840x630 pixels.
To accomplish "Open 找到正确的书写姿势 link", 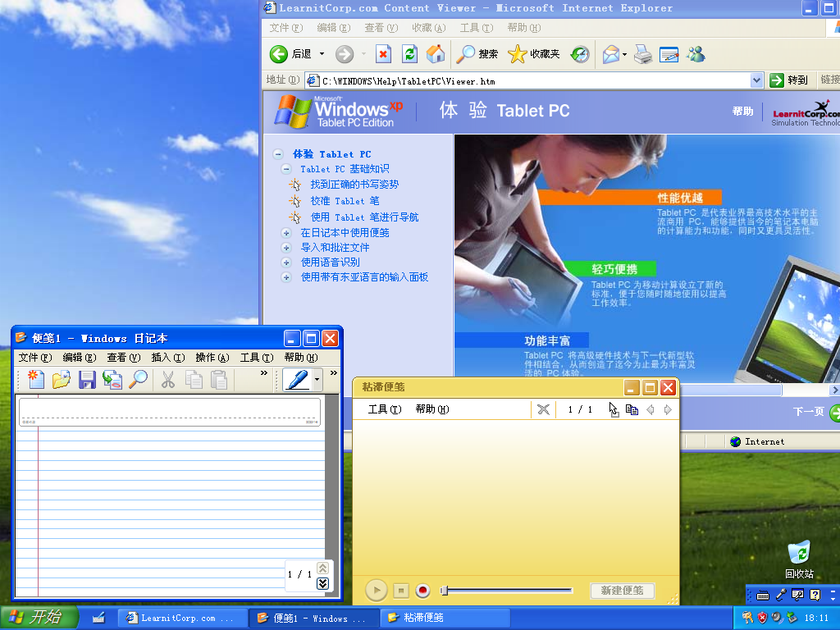I will coord(354,185).
